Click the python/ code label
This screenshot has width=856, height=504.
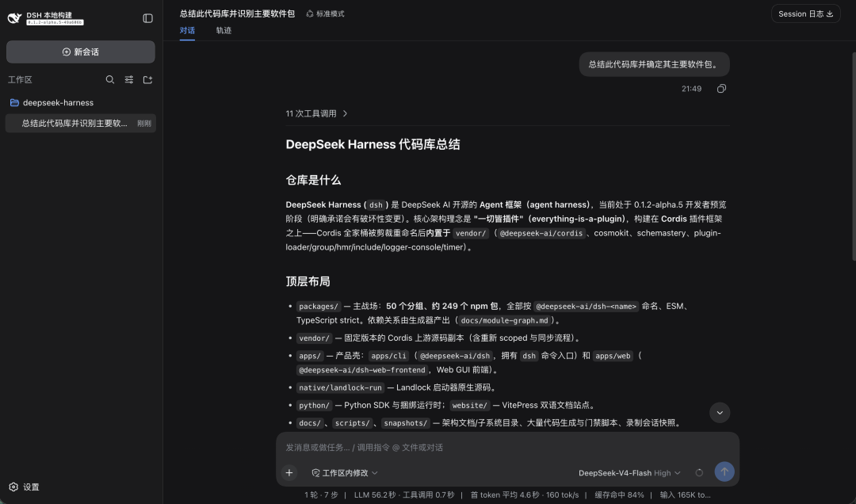(314, 406)
